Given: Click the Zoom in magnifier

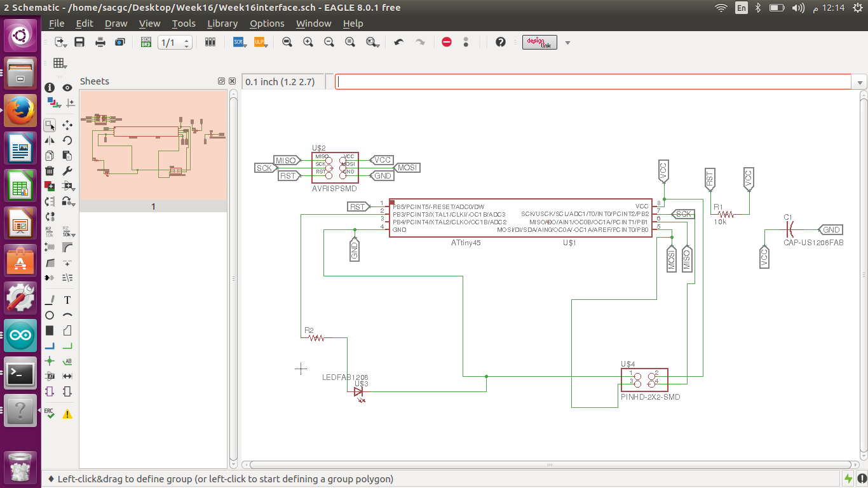Looking at the screenshot, I should pyautogui.click(x=308, y=43).
